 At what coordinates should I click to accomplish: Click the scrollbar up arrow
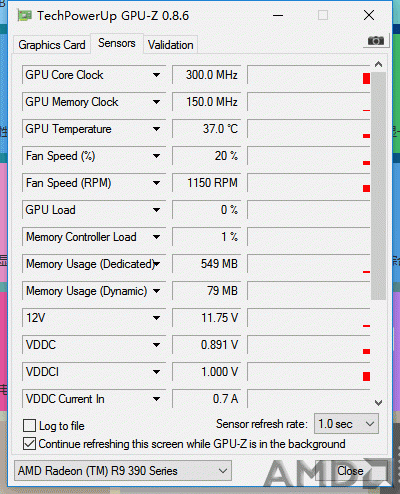[x=378, y=64]
